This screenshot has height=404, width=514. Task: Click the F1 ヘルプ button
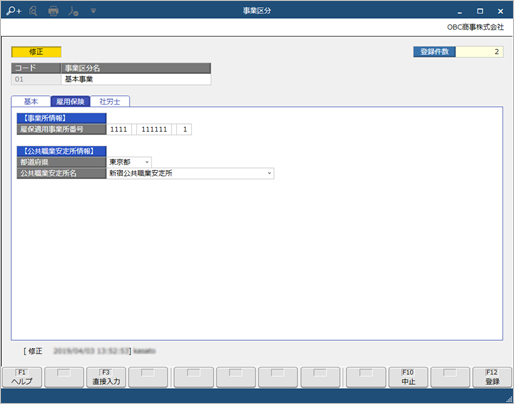tap(22, 377)
